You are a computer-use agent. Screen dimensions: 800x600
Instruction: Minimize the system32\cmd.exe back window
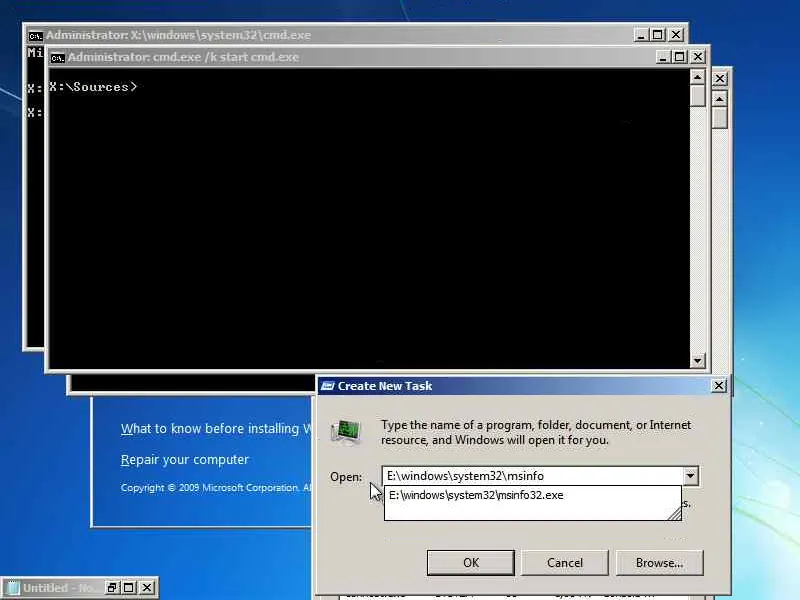point(641,35)
